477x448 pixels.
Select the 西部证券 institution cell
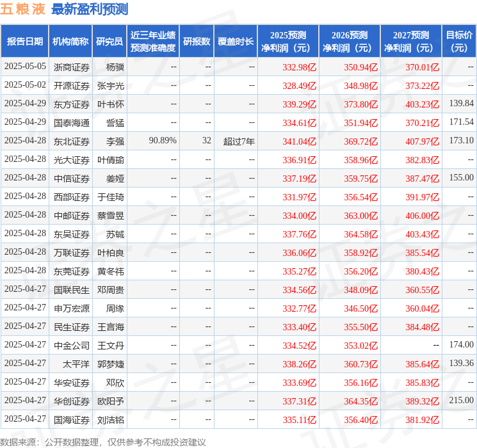tap(72, 196)
